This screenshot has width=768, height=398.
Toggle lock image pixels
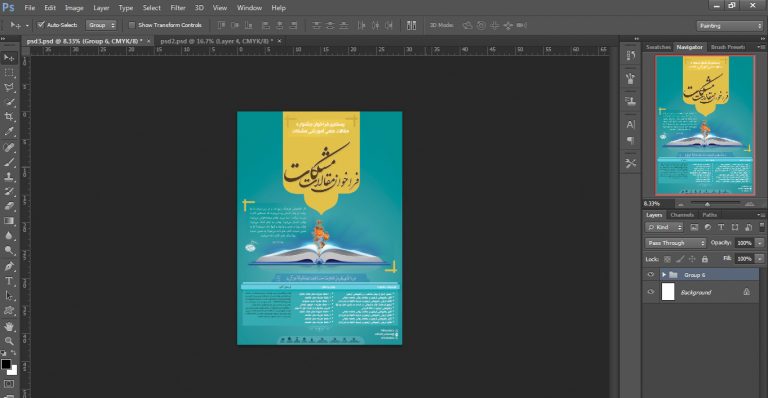(x=680, y=259)
